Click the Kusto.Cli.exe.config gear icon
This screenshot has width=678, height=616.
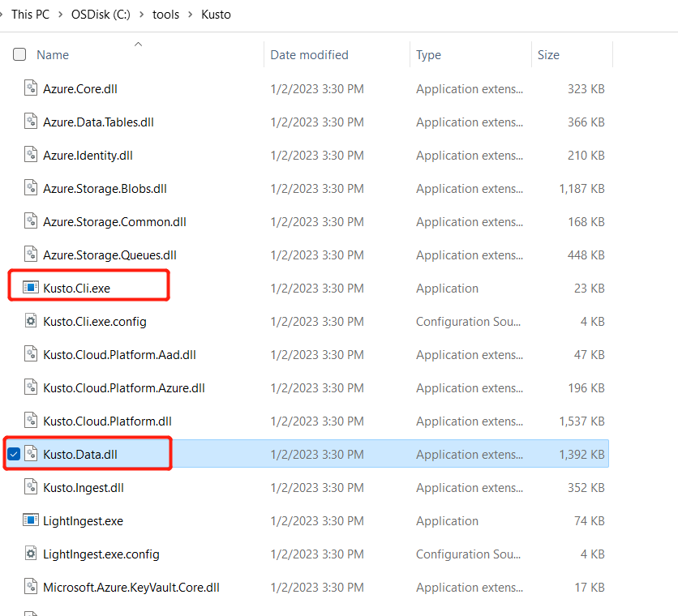pos(31,321)
